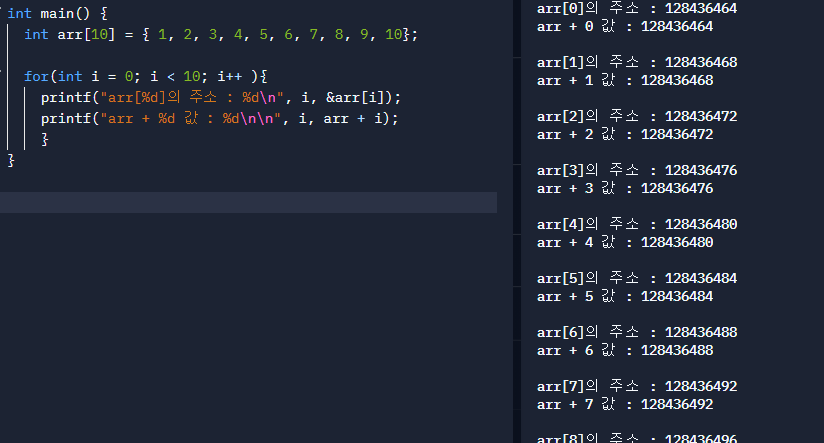Click output line 'arr + 3 값 : 128436476'
The width and height of the screenshot is (824, 443).
625,189
